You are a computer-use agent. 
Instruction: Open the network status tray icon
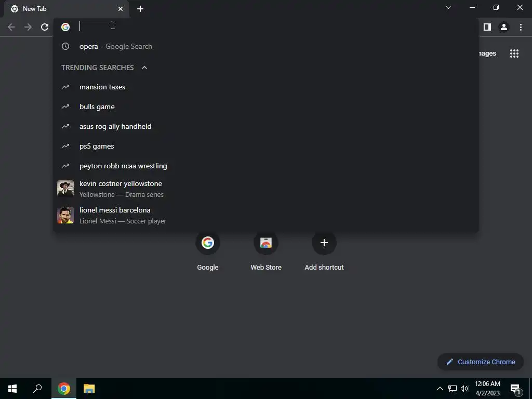coord(453,389)
